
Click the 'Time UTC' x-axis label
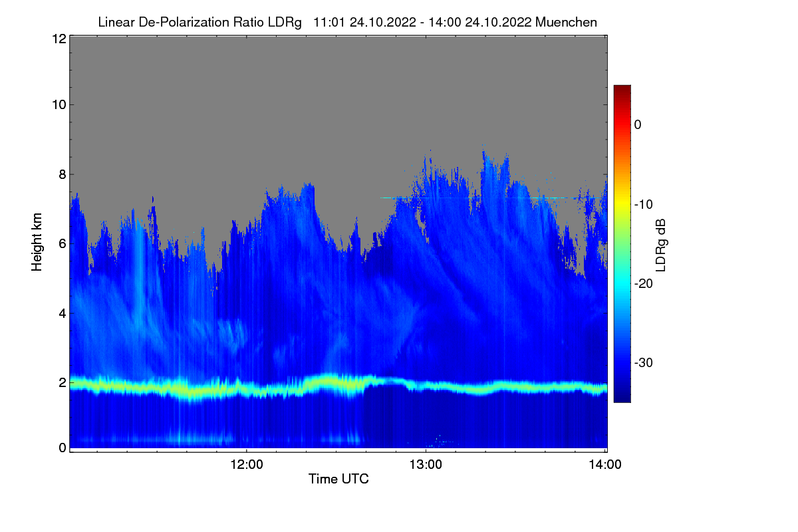point(338,479)
